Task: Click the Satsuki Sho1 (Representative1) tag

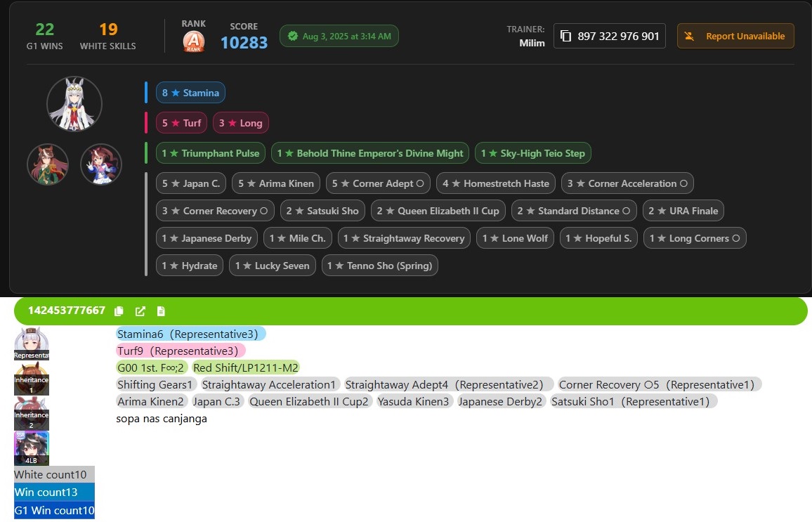Action: pos(634,401)
